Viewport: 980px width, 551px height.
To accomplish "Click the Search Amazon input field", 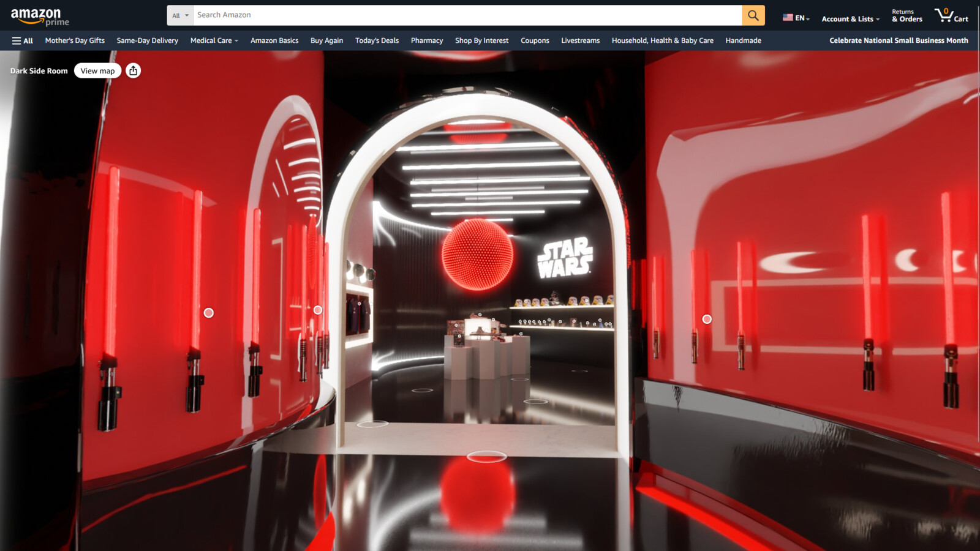I will click(x=467, y=15).
